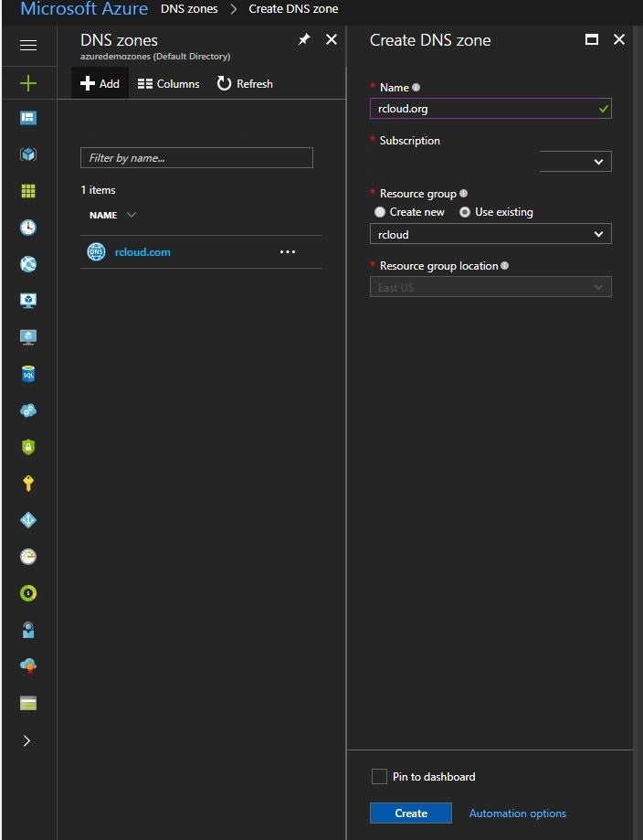Screen dimensions: 643x840
Task: Open the green dollar circle Cost Management icon
Action: (x=27, y=593)
